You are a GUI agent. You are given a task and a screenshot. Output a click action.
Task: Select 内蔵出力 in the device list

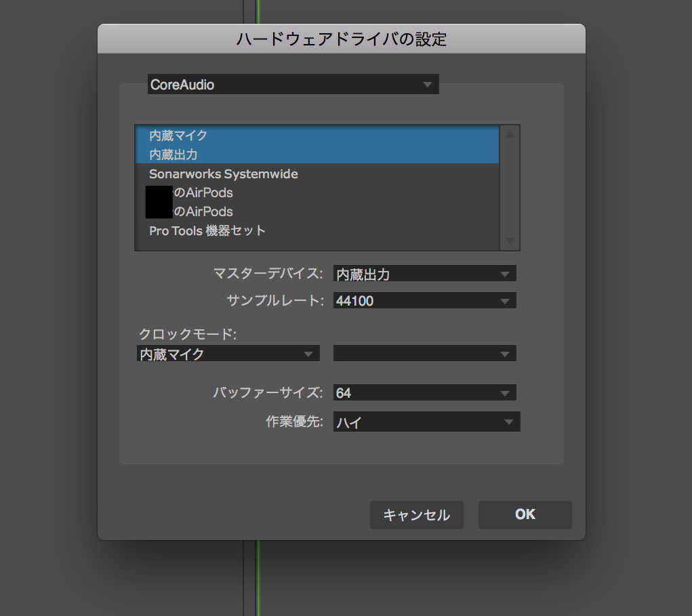[x=174, y=155]
